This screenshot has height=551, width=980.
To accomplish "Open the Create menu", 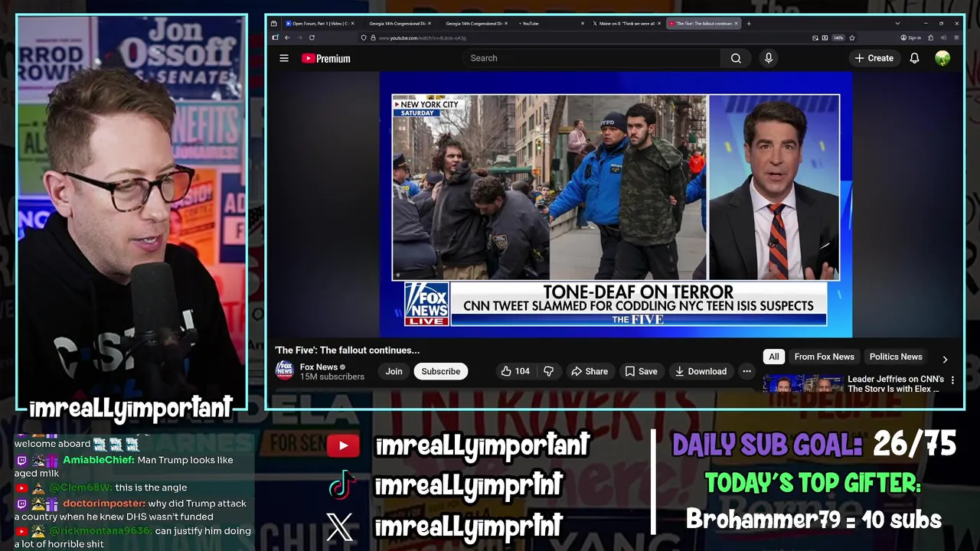I will (874, 58).
